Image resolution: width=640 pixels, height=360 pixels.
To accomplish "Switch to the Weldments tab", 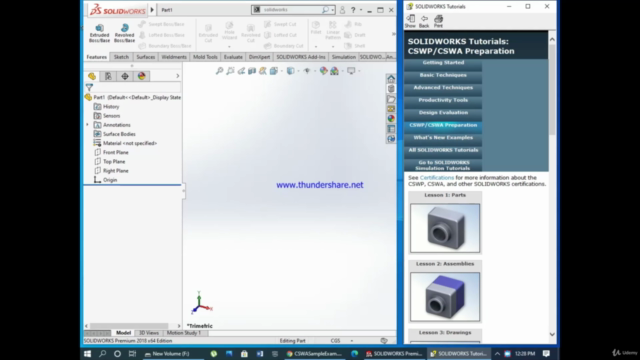I will [x=174, y=57].
